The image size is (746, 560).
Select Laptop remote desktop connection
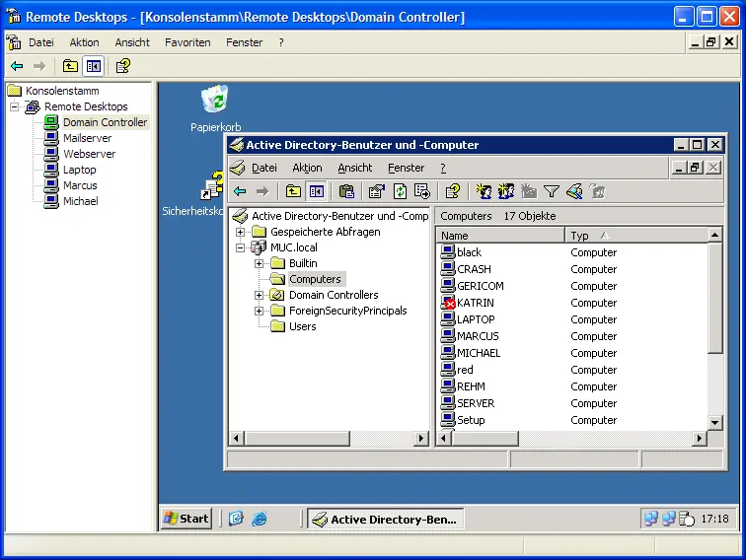[80, 170]
